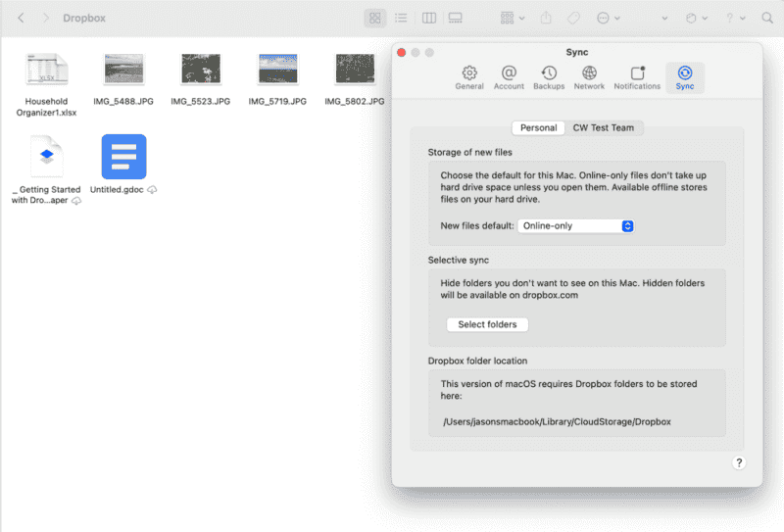Open the Notifications preferences pane

[637, 77]
